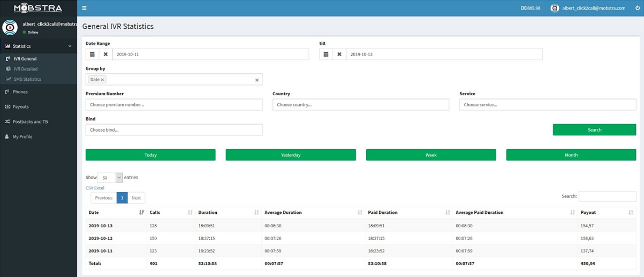This screenshot has height=277, width=644.
Task: Select the 2019-10-11 row date
Action: point(101,250)
